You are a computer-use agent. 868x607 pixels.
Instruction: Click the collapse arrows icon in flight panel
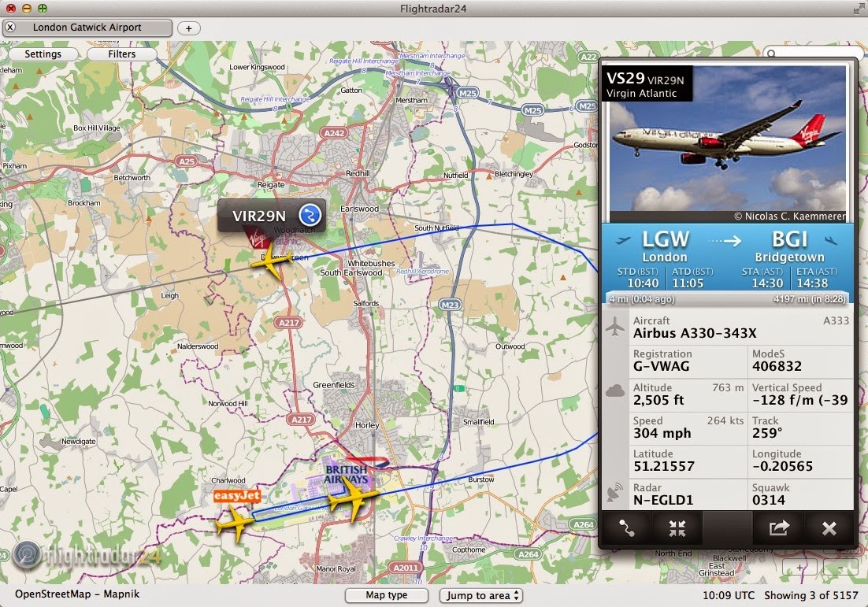pyautogui.click(x=677, y=527)
